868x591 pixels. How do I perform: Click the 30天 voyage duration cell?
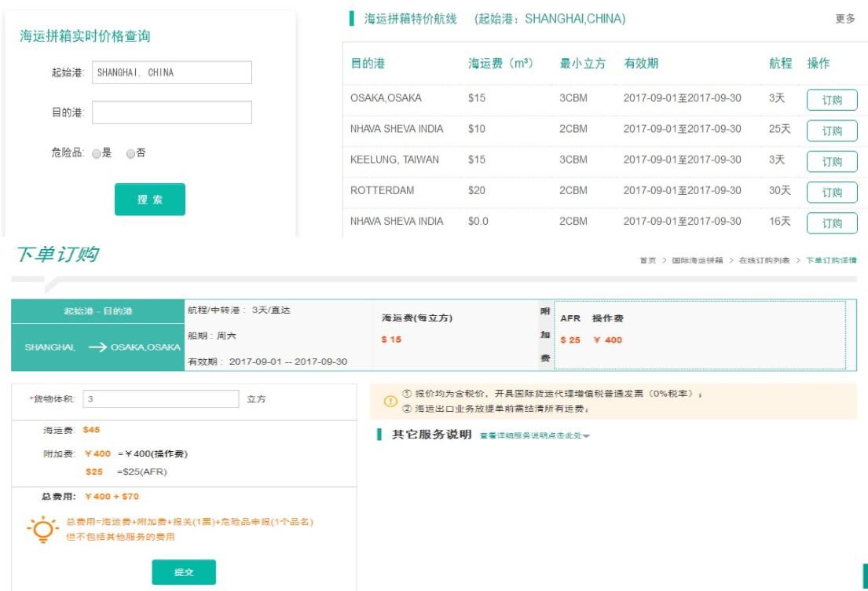[x=779, y=190]
